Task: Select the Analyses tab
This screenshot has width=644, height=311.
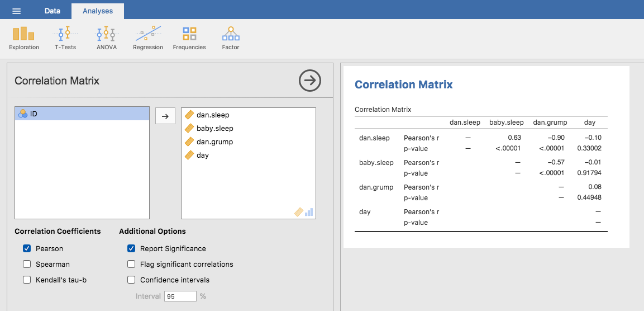Action: pyautogui.click(x=98, y=11)
